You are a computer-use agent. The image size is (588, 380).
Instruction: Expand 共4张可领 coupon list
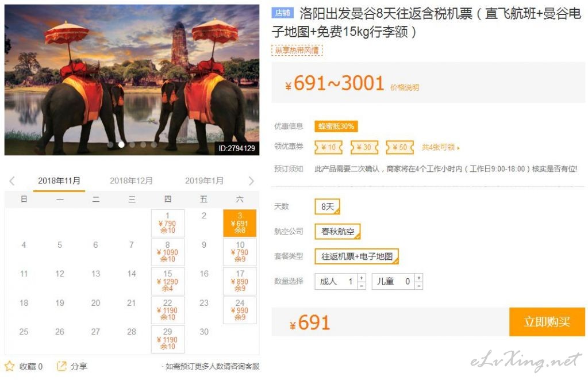pos(440,147)
